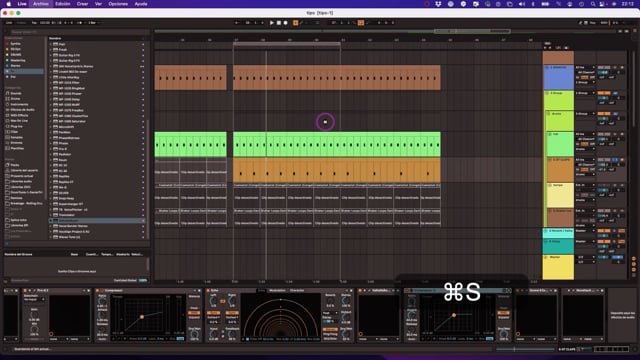
Task: Select the Mastering collection
Action: [x=18, y=60]
